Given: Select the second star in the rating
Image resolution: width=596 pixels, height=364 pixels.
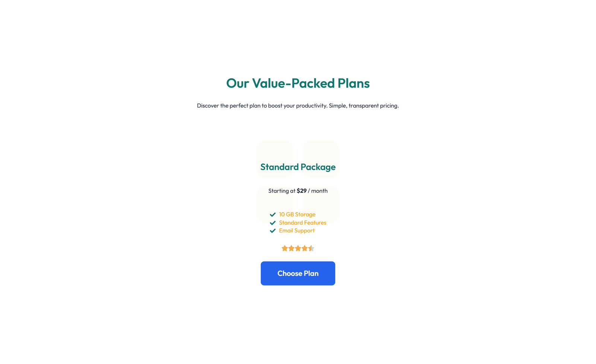Looking at the screenshot, I should tap(291, 248).
